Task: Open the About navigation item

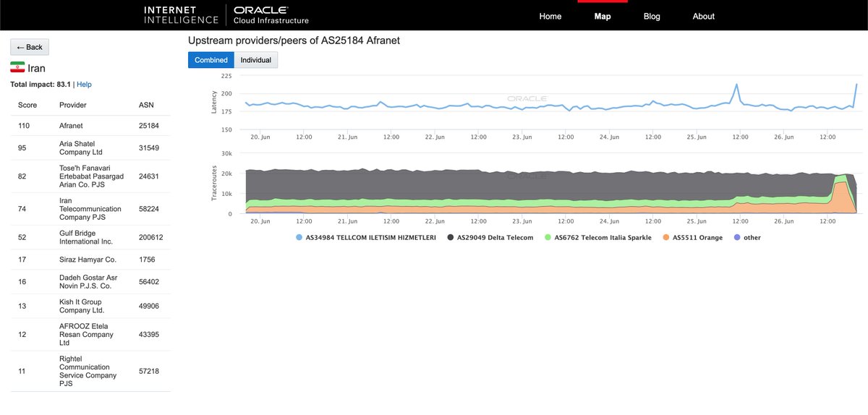Action: click(x=704, y=16)
